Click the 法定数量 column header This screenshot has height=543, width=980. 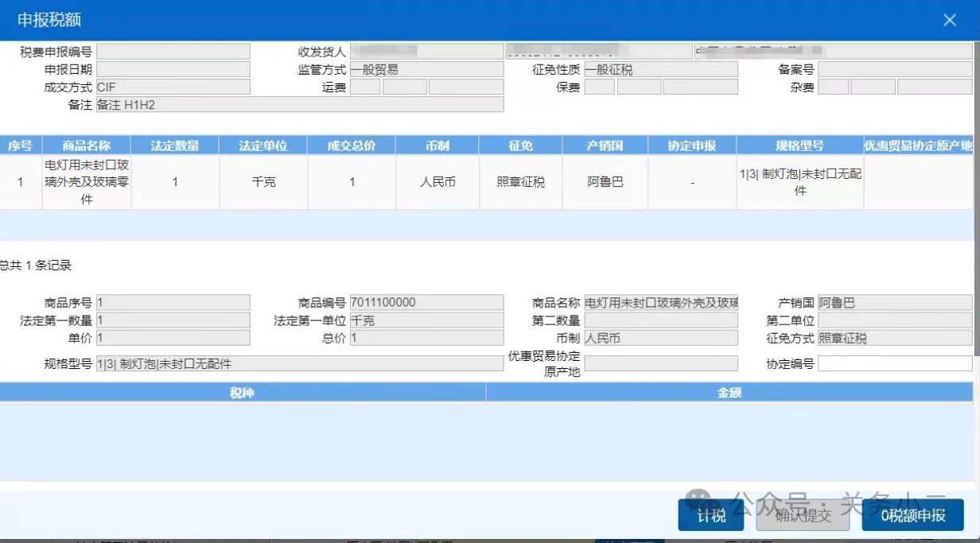[175, 145]
